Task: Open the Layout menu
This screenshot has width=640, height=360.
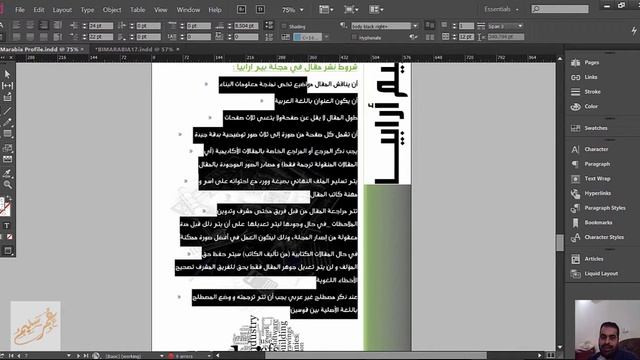Action: point(62,10)
